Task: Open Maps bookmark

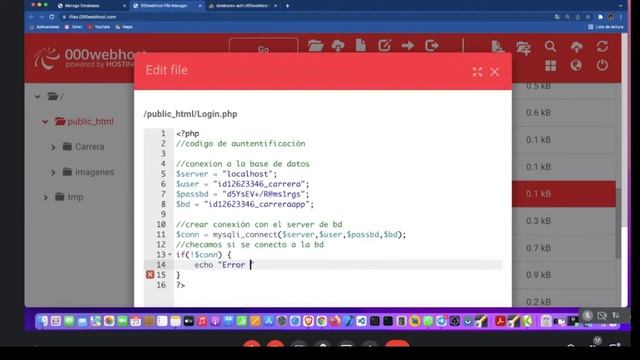Action: [x=124, y=27]
